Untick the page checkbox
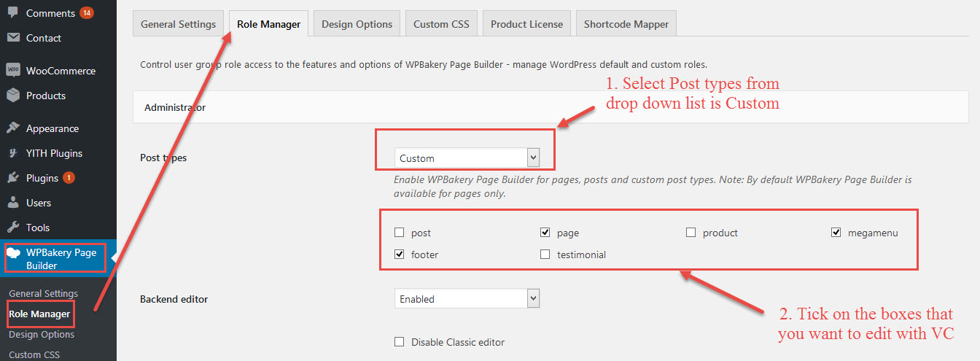 [x=545, y=233]
